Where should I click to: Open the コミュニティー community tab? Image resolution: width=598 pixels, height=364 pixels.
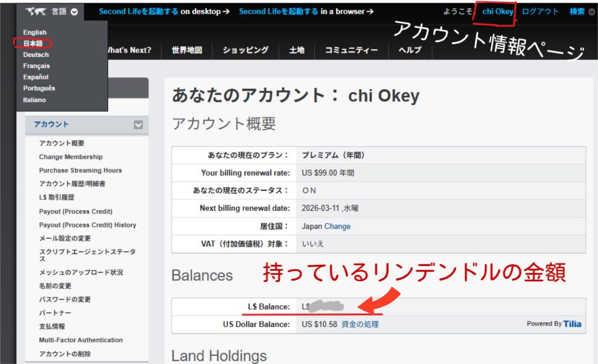click(x=351, y=51)
